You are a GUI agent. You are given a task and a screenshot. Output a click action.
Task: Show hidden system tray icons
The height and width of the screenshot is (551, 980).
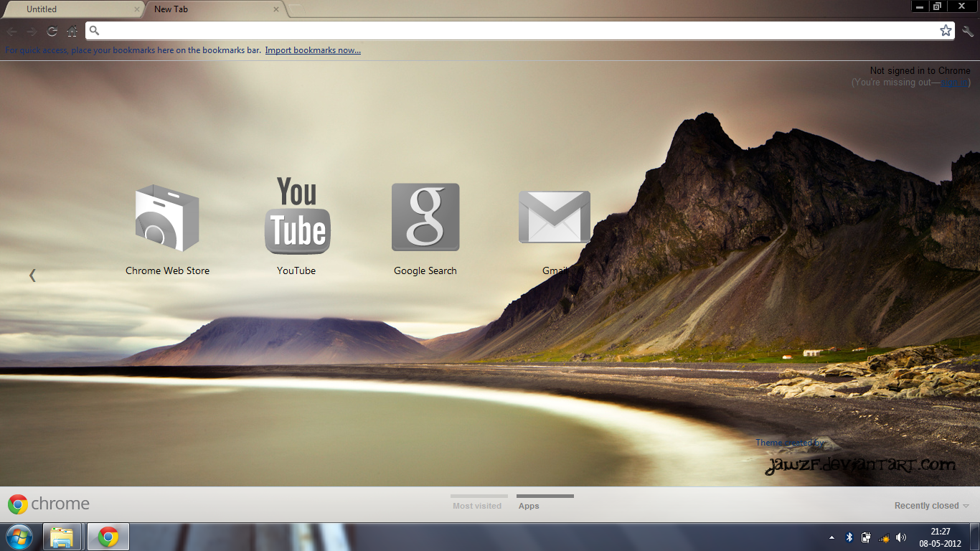click(x=831, y=537)
